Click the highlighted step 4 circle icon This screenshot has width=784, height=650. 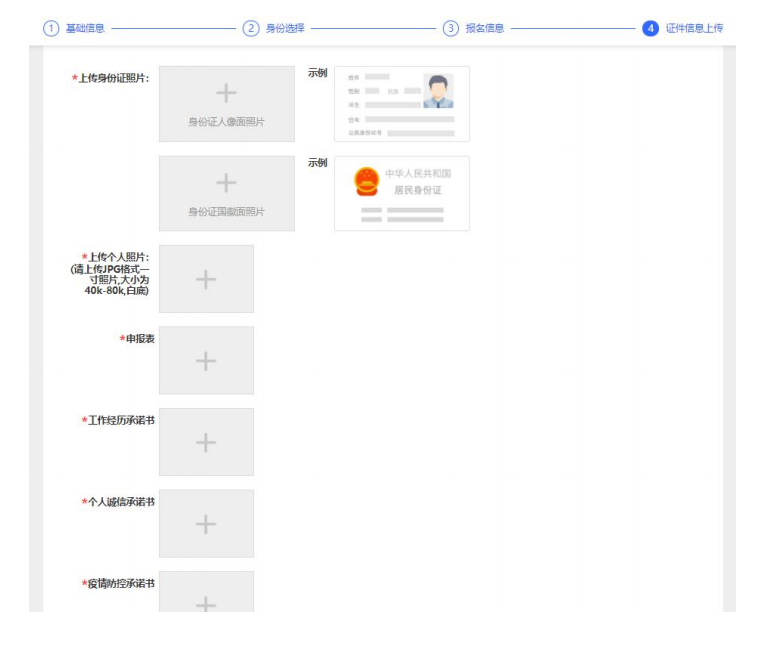point(651,28)
